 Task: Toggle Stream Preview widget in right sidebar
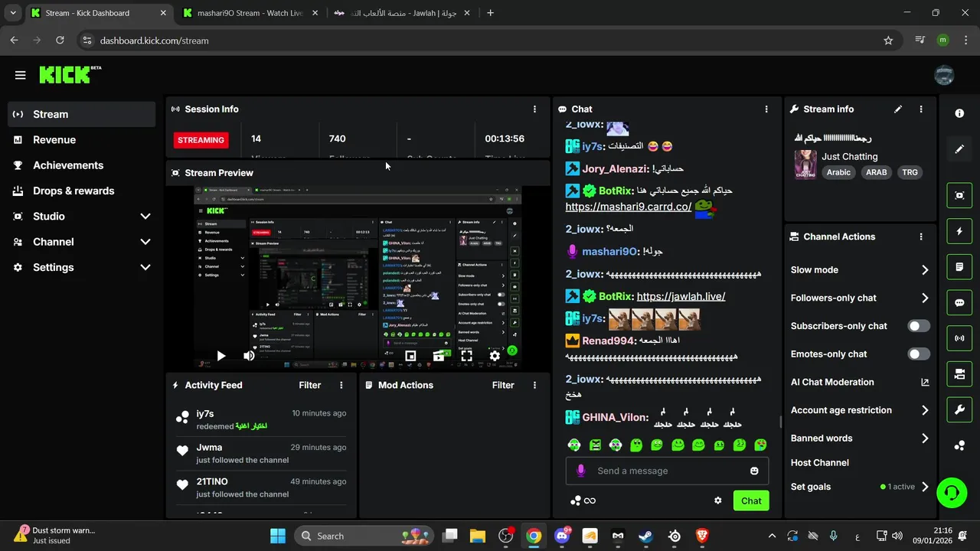(x=959, y=195)
